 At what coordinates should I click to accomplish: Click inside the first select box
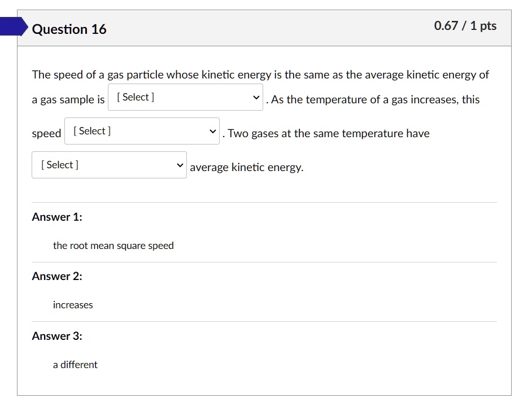pyautogui.click(x=158, y=97)
